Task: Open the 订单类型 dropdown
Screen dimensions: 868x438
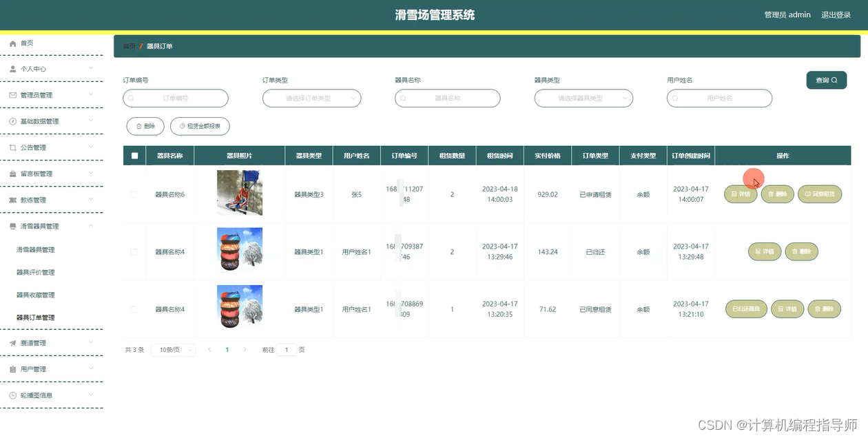Action: click(311, 98)
